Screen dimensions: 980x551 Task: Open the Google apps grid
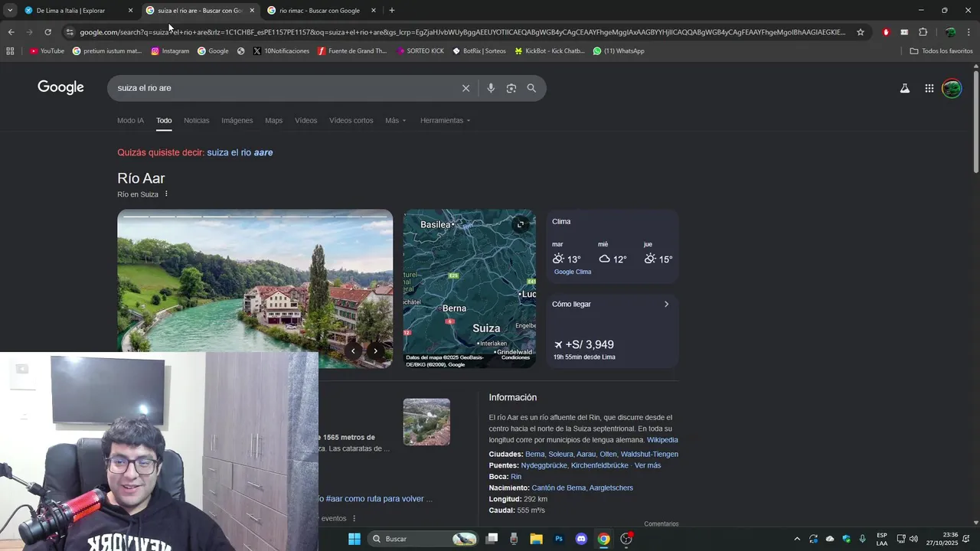(929, 88)
